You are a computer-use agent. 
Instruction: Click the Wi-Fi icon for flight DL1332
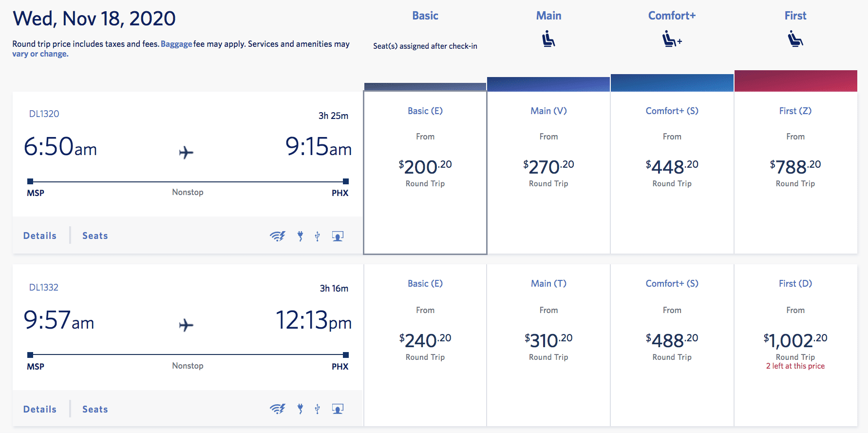pyautogui.click(x=278, y=409)
